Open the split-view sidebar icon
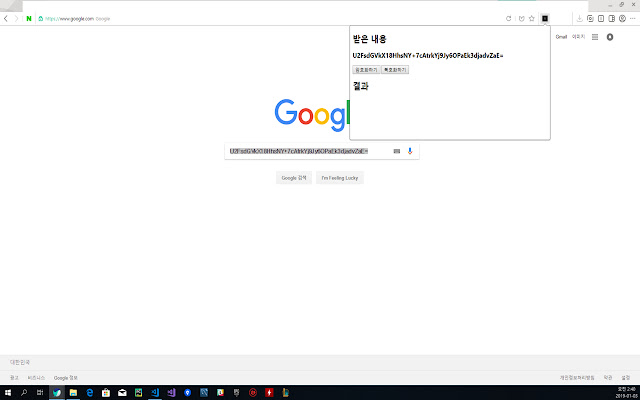The width and height of the screenshot is (640, 400). [611, 18]
